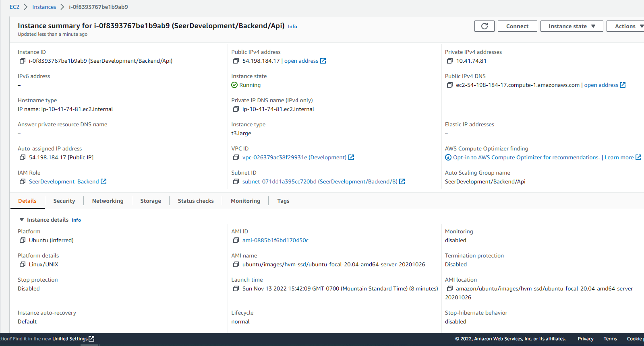Open the SeerDevelopment_Backend IAM role link

(x=64, y=181)
